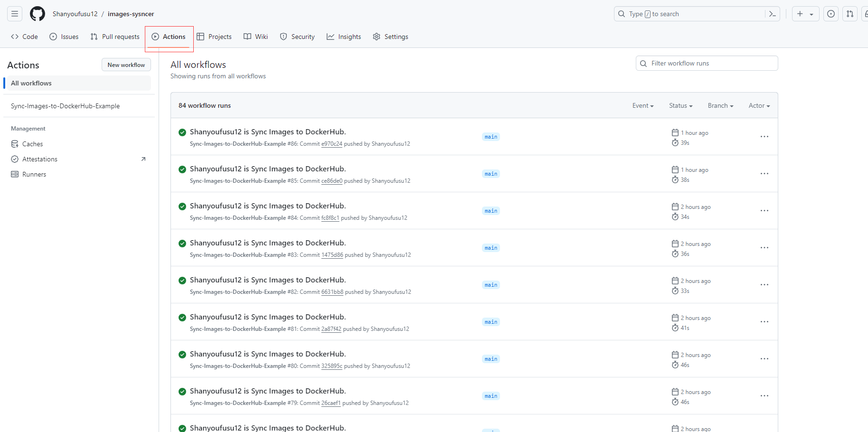The width and height of the screenshot is (868, 432).
Task: Open the three-dot menu for run #86
Action: pyautogui.click(x=764, y=137)
